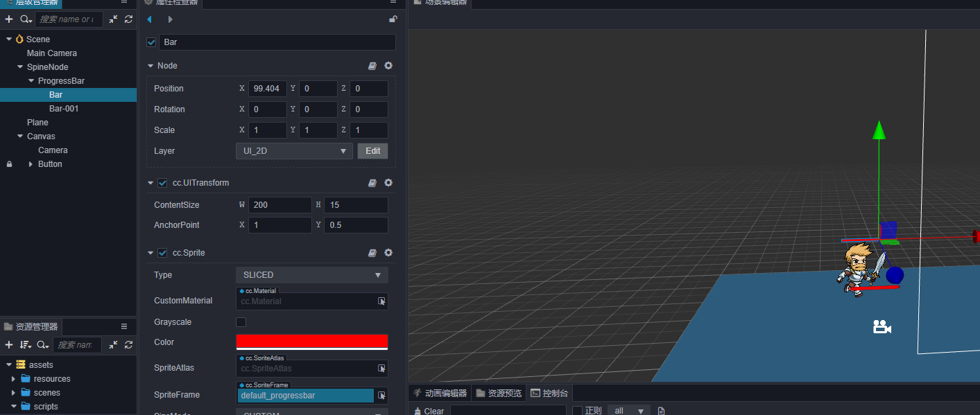Viewport: 980px width, 415px height.
Task: Disable the cc.UITransform component checkbox
Action: click(162, 183)
